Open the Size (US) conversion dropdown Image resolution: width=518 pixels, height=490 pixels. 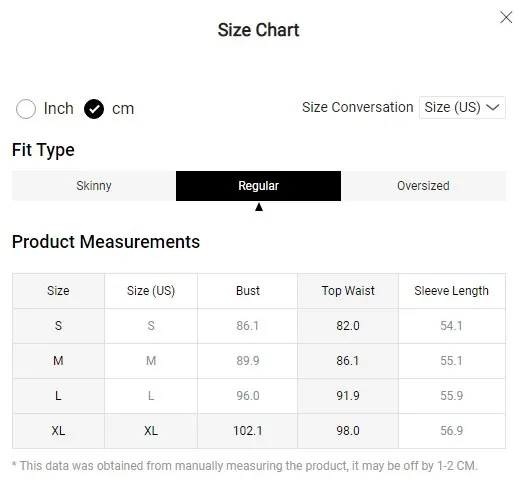tap(462, 107)
